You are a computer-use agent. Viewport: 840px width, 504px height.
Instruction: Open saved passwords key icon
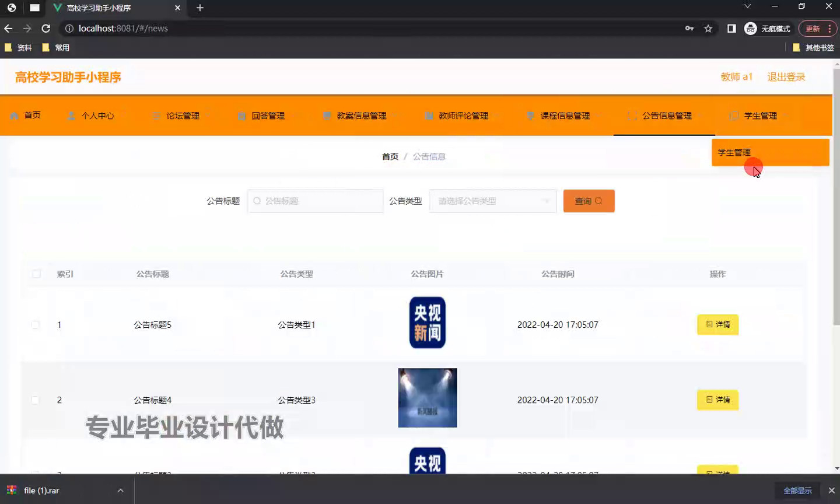[689, 28]
